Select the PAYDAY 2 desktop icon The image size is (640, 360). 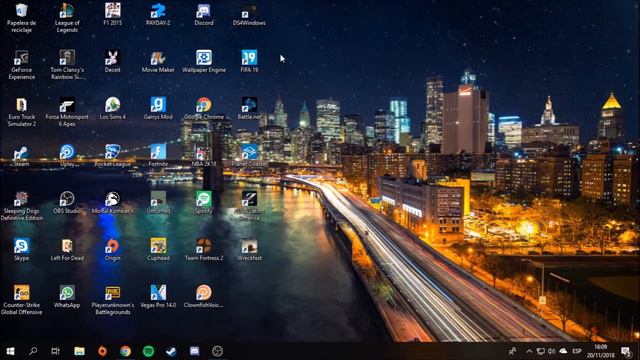click(158, 14)
